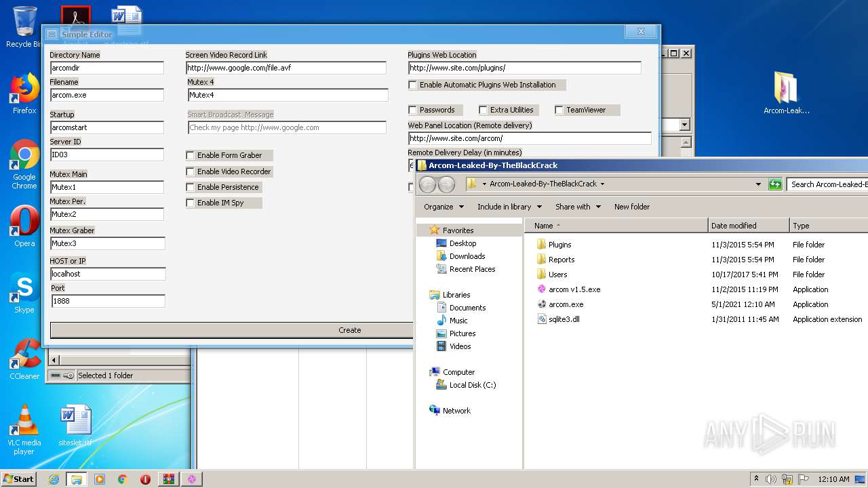Open the Include in library dropdown
Image resolution: width=868 pixels, height=488 pixels.
pos(509,207)
